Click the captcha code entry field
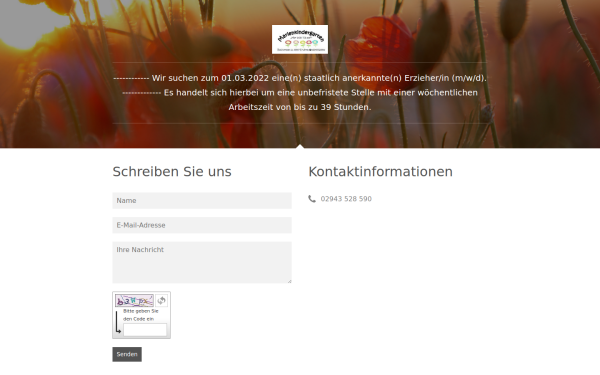600x375 pixels. pos(145,330)
